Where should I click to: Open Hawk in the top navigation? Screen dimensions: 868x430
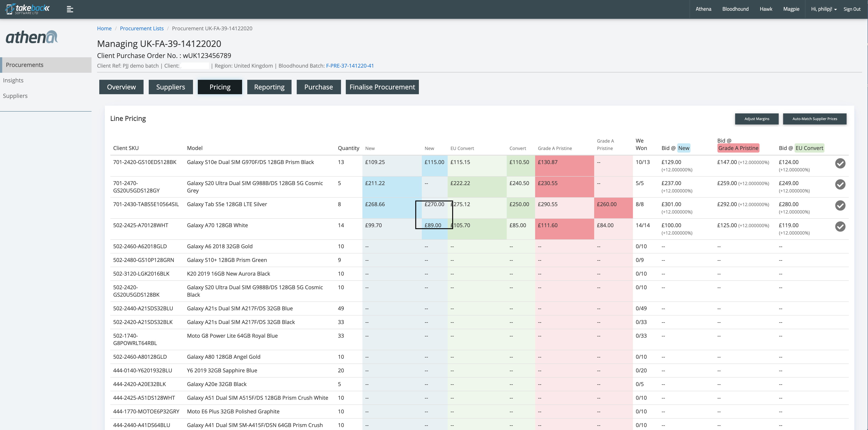pyautogui.click(x=766, y=9)
